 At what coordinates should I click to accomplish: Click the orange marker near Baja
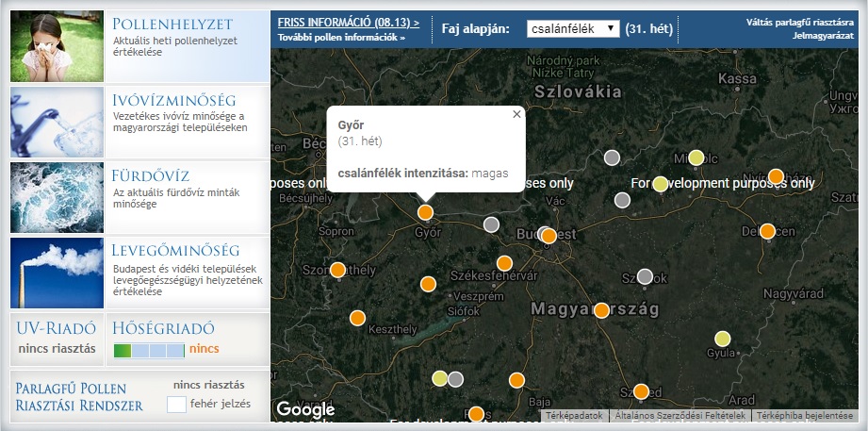tap(516, 380)
